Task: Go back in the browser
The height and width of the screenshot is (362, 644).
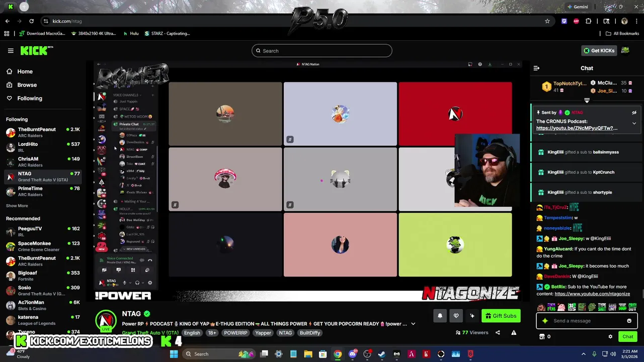Action: (7, 21)
